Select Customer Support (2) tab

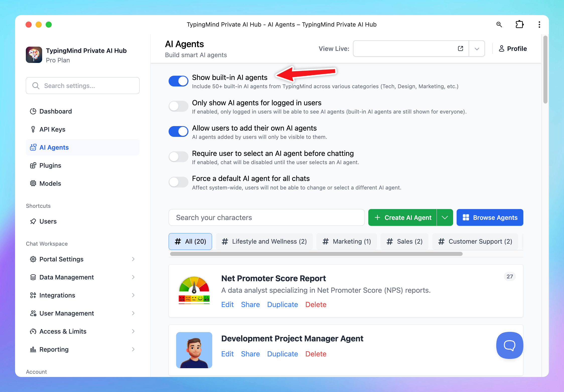pyautogui.click(x=475, y=241)
